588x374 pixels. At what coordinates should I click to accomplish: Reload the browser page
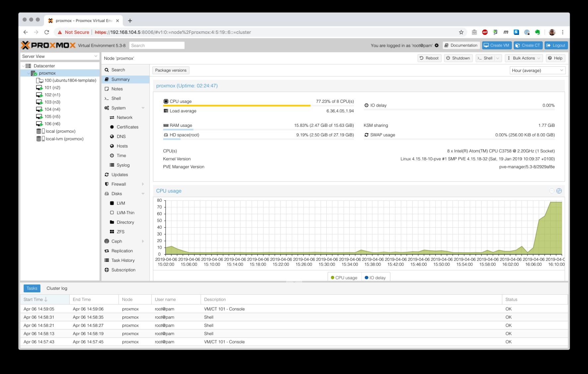[x=47, y=32]
